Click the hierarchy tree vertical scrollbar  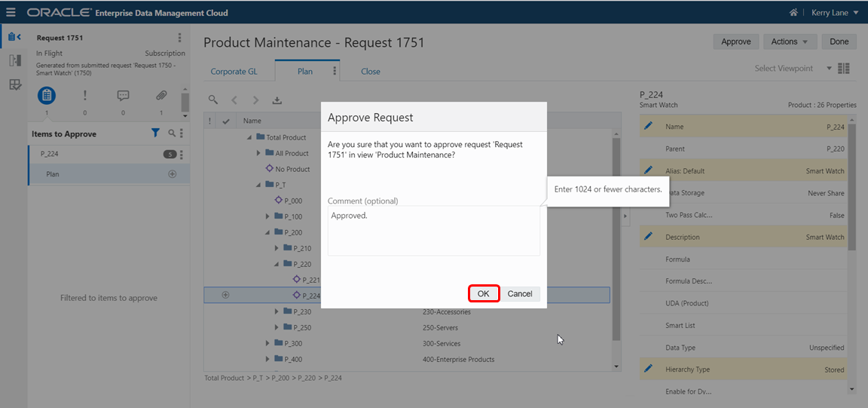[616, 238]
